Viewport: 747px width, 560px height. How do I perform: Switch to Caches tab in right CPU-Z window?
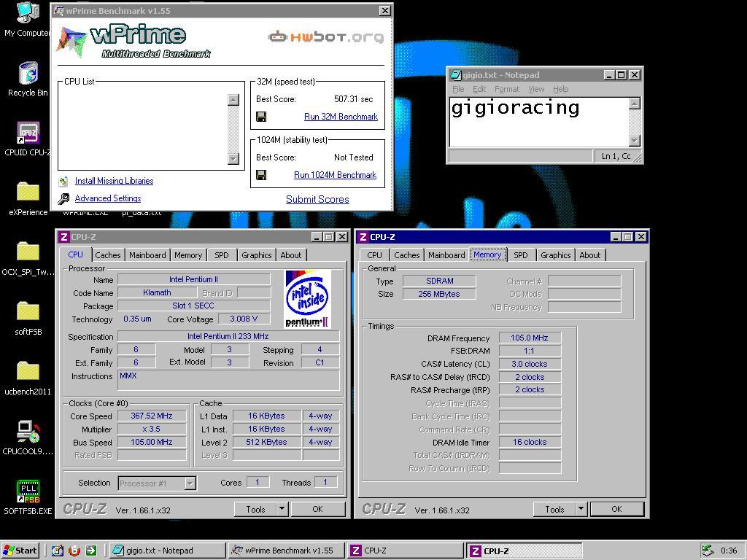click(x=407, y=255)
